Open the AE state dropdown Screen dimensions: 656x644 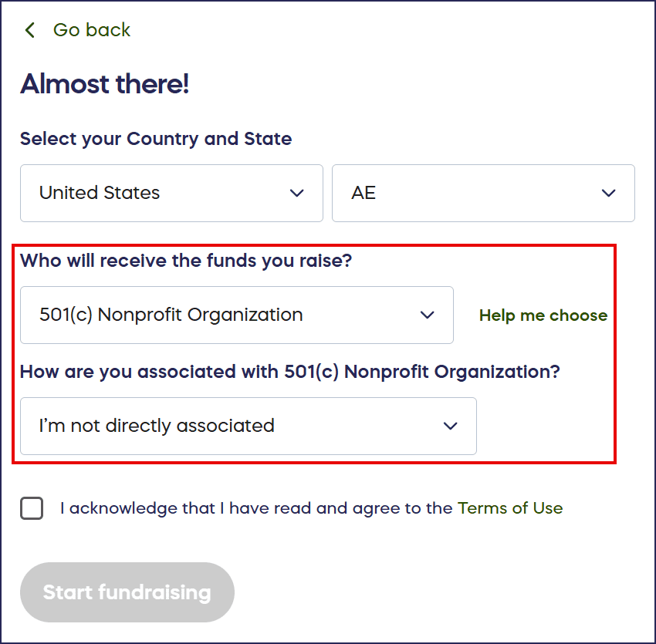point(482,193)
